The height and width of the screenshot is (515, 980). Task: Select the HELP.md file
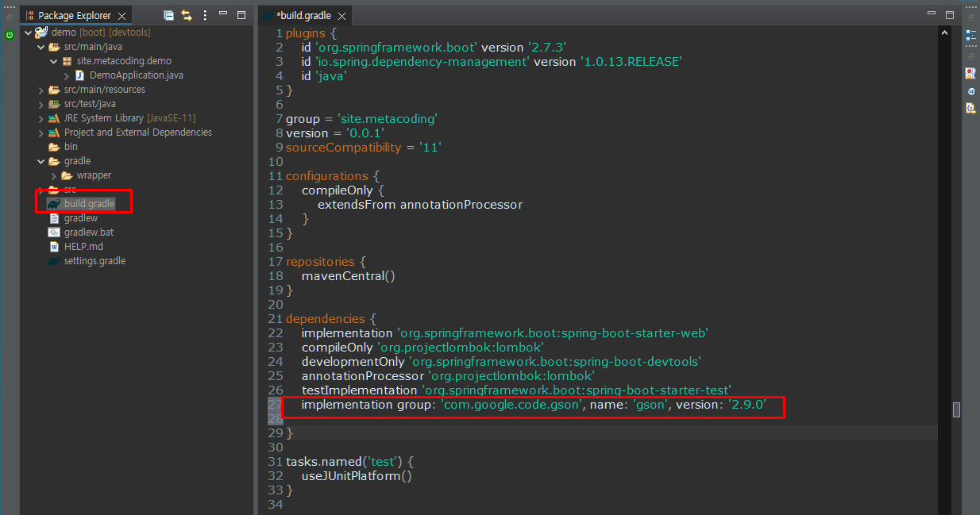point(76,247)
